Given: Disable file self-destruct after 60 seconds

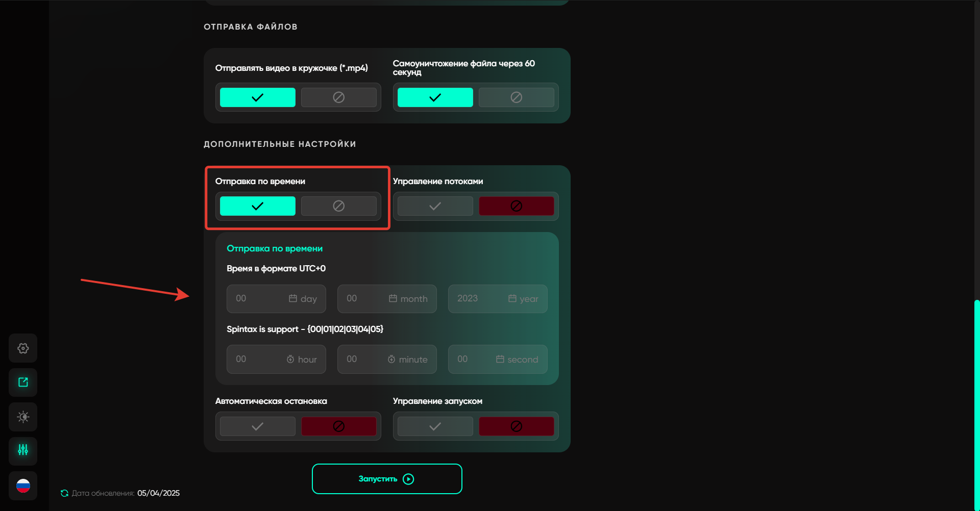Looking at the screenshot, I should pyautogui.click(x=516, y=97).
